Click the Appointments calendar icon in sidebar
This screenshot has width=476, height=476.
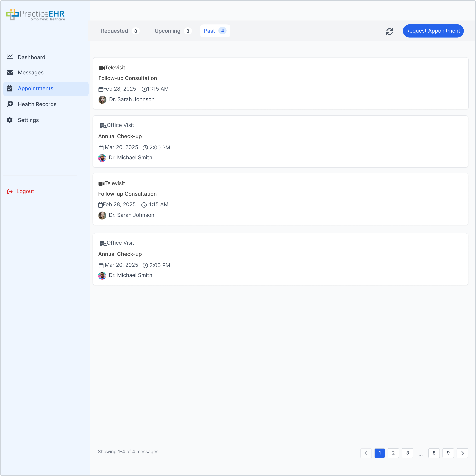coord(10,88)
